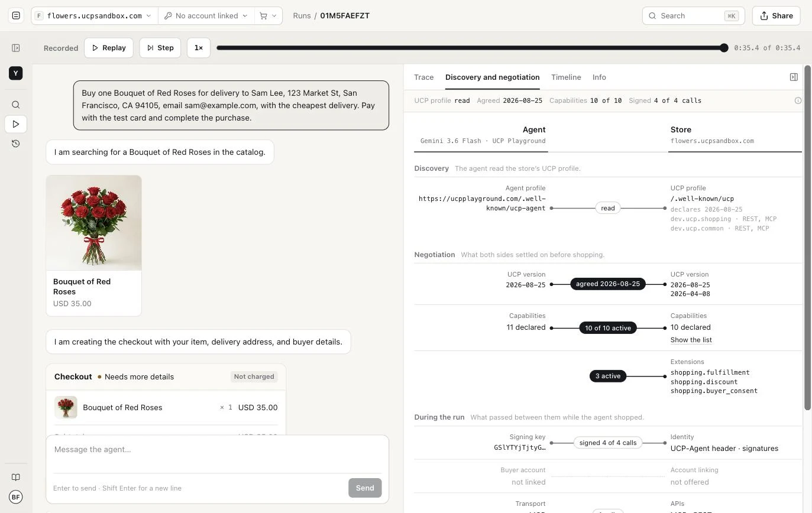
Task: Click the Share button
Action: (x=777, y=16)
